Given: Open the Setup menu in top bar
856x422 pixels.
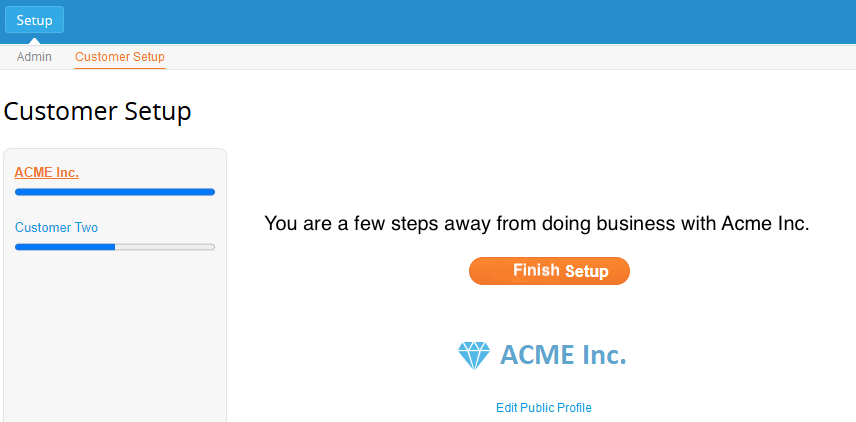Looking at the screenshot, I should coord(34,20).
